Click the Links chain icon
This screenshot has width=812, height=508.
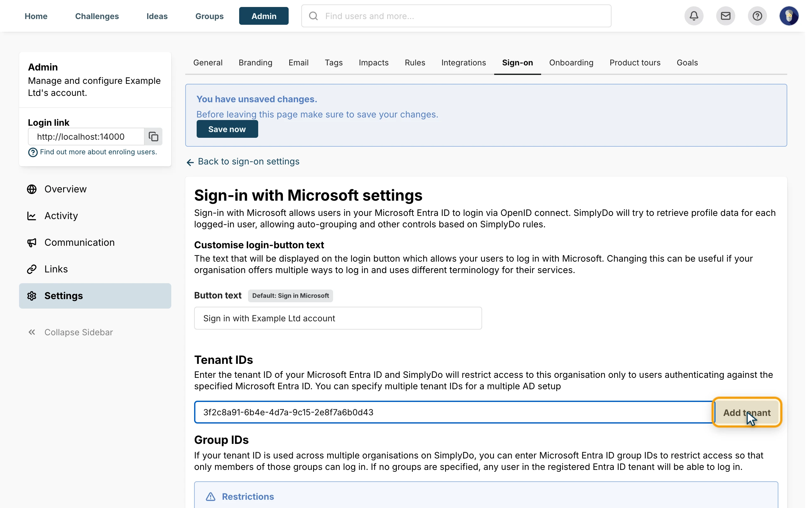point(32,269)
